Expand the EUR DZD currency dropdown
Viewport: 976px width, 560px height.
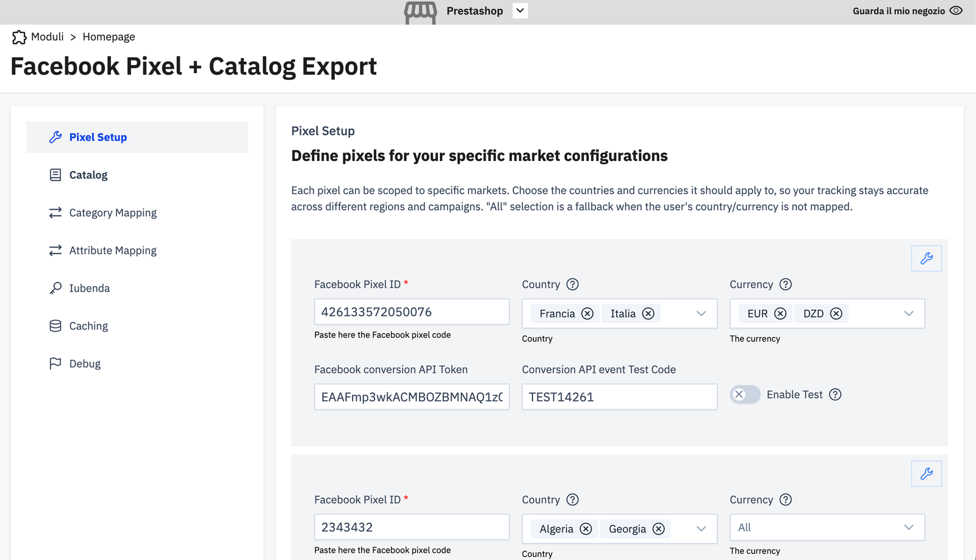pos(909,314)
